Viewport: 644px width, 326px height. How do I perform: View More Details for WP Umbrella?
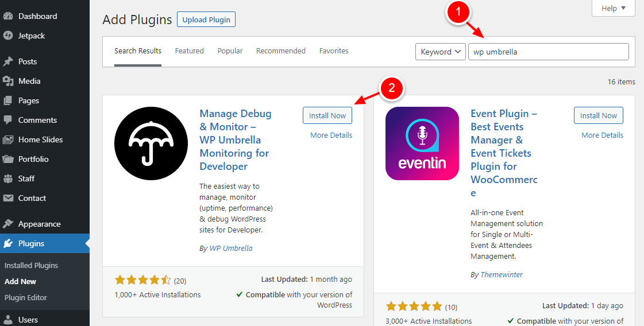point(331,135)
